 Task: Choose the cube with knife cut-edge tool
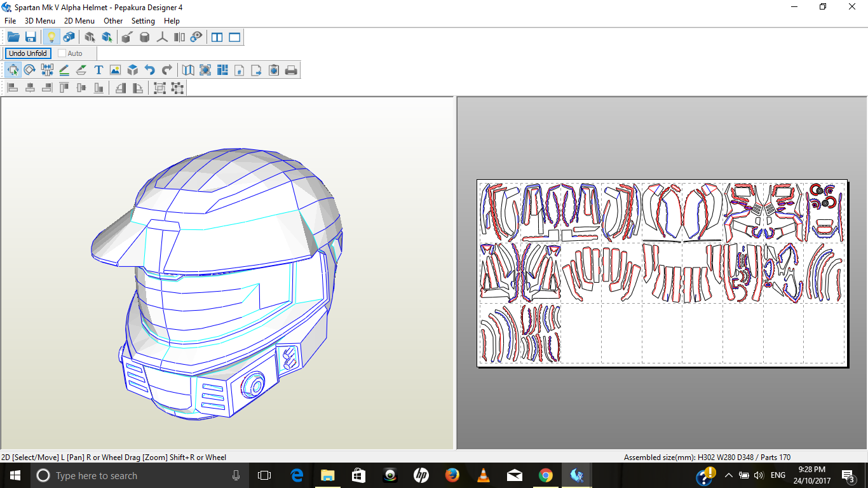click(126, 37)
